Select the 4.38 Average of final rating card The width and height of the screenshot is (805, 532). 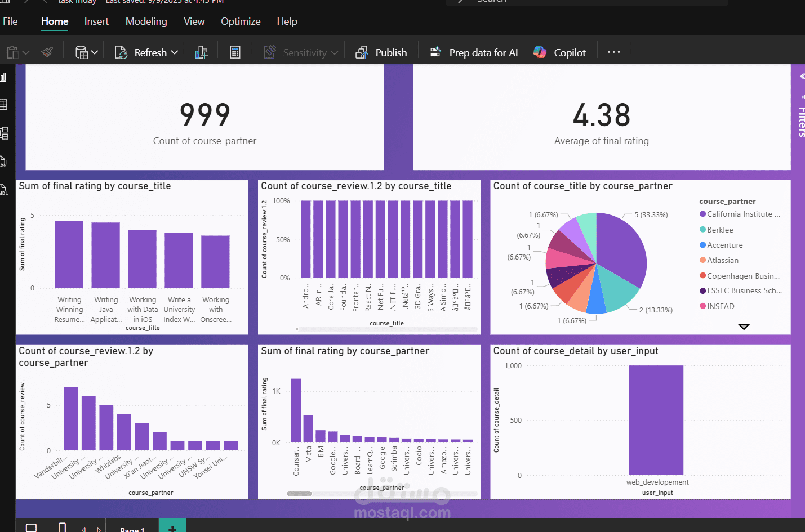(602, 117)
